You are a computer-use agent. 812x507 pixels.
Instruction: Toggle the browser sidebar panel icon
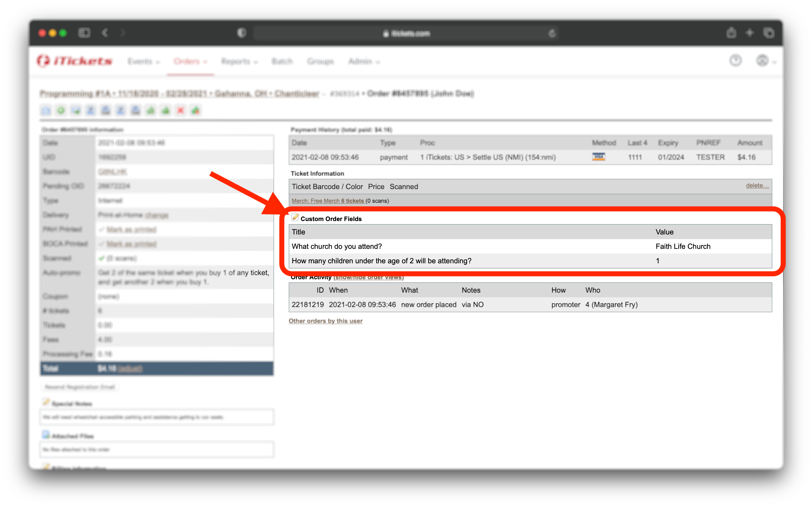pyautogui.click(x=84, y=32)
